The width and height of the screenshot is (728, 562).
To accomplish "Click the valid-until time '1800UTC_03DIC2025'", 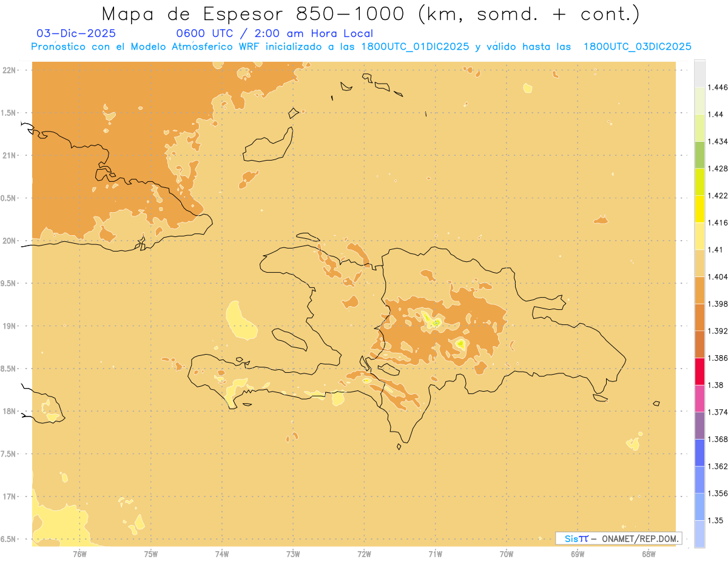I will pyautogui.click(x=638, y=47).
